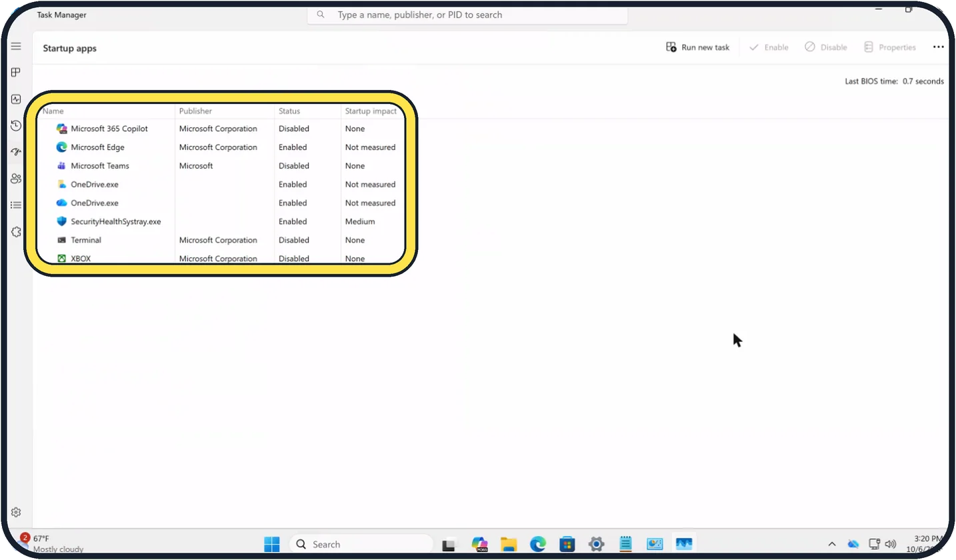Click the taskbar Search box

click(362, 544)
